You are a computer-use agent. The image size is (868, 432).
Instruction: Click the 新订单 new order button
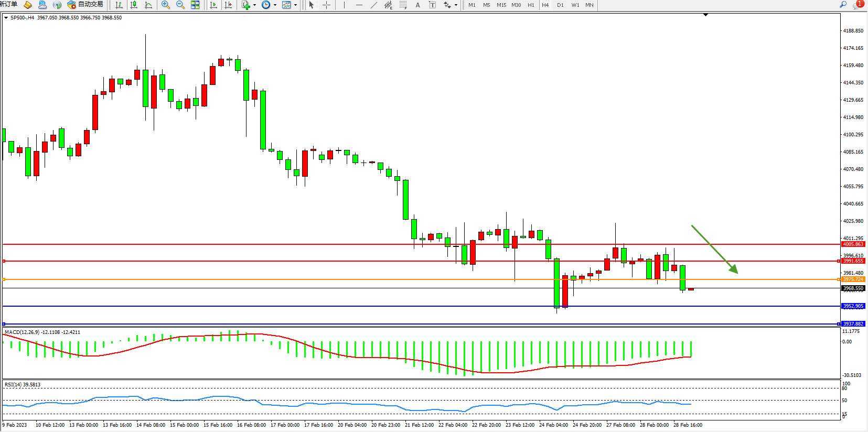click(x=9, y=5)
